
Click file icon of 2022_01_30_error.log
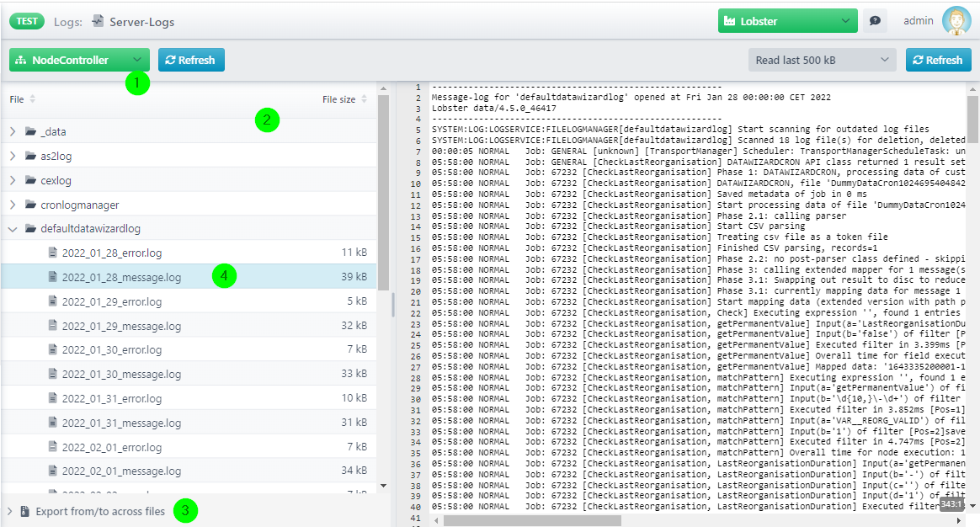click(x=53, y=349)
